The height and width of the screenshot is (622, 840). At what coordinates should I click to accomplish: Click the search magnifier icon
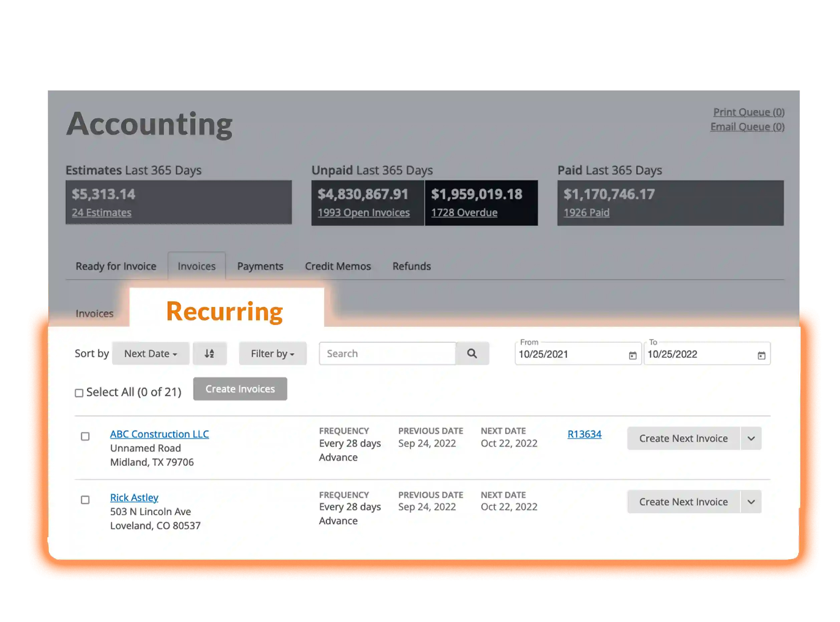472,353
